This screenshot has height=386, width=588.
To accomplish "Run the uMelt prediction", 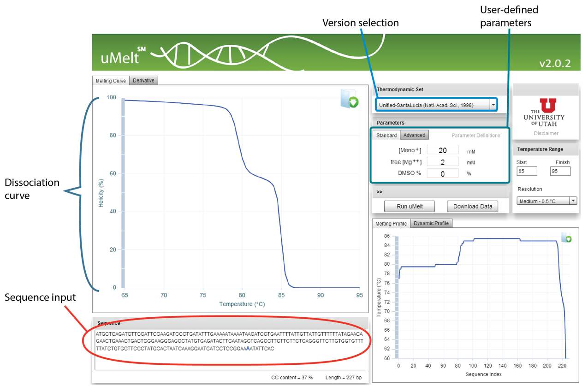I will click(x=410, y=206).
